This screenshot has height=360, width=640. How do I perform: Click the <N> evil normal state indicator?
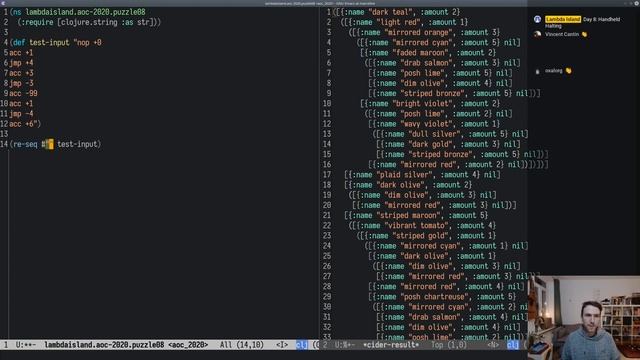[x=493, y=345]
